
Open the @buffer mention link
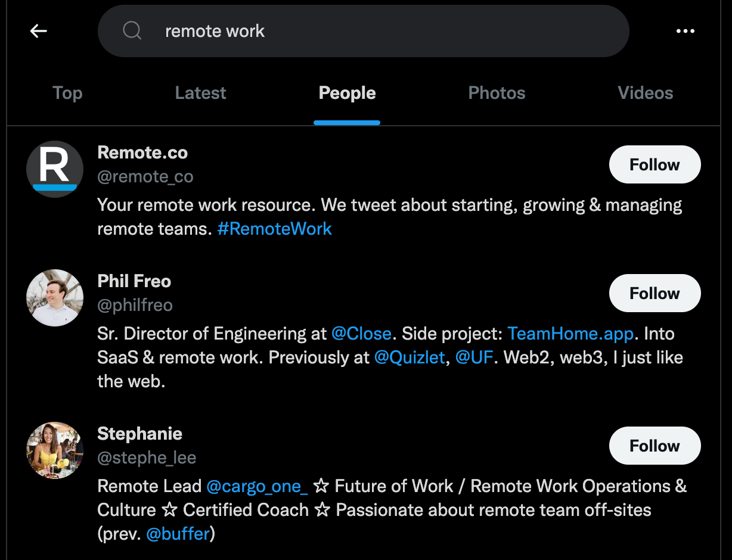(178, 534)
